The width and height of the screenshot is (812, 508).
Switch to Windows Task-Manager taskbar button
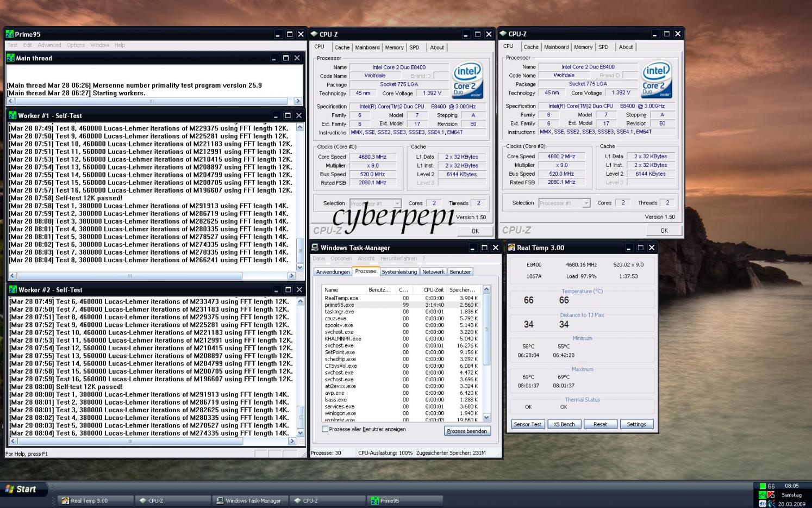point(250,500)
